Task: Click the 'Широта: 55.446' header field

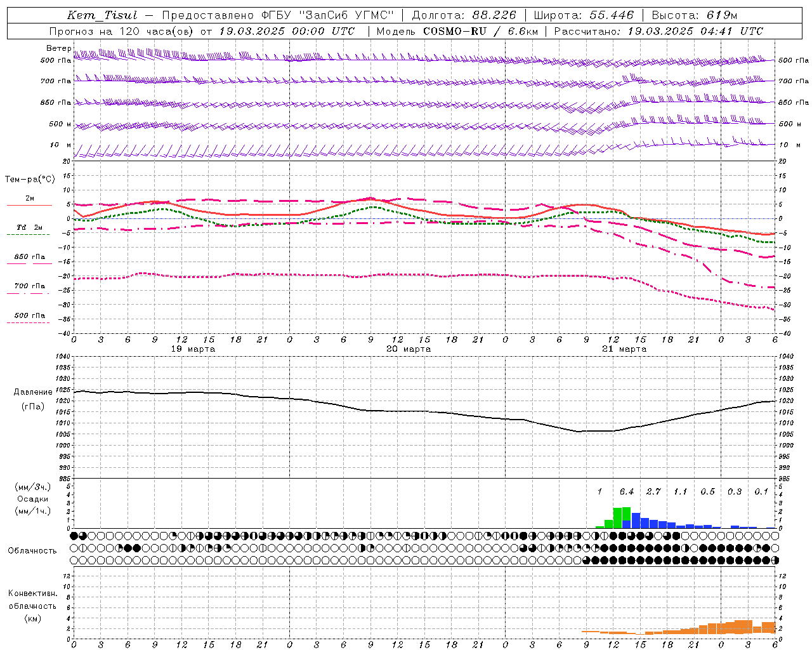Action: (x=584, y=15)
